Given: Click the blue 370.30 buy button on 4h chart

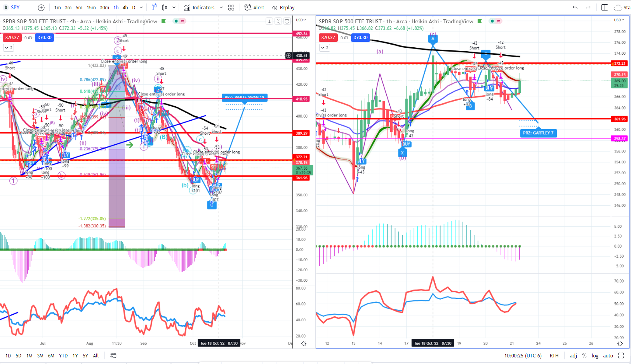Looking at the screenshot, I should point(45,38).
